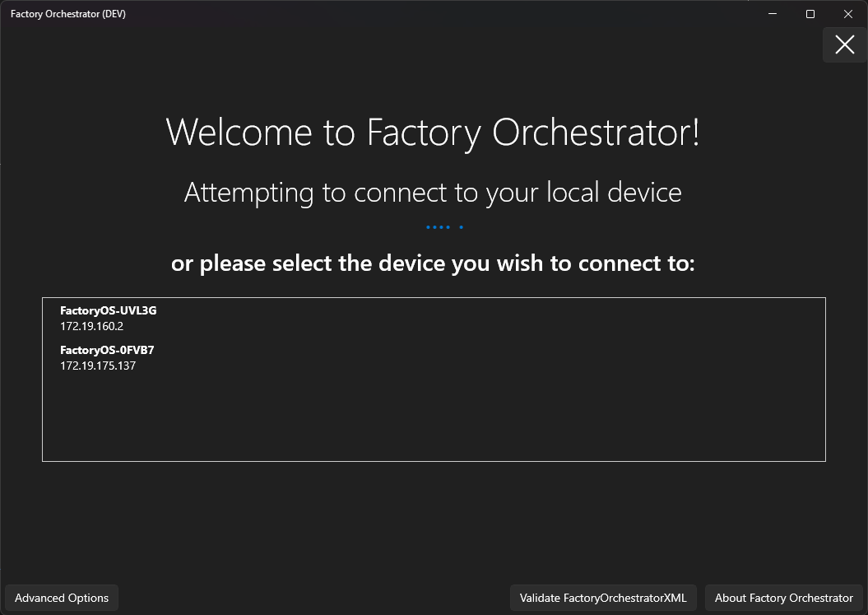Maximize the Factory Orchestrator window
Screen dimensions: 868x615
click(x=810, y=14)
